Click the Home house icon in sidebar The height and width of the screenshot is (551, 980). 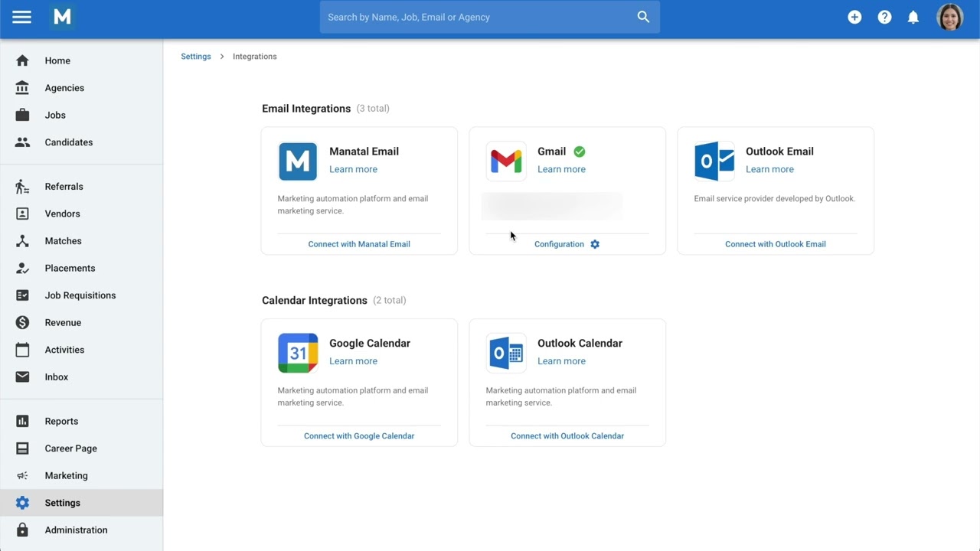point(22,60)
